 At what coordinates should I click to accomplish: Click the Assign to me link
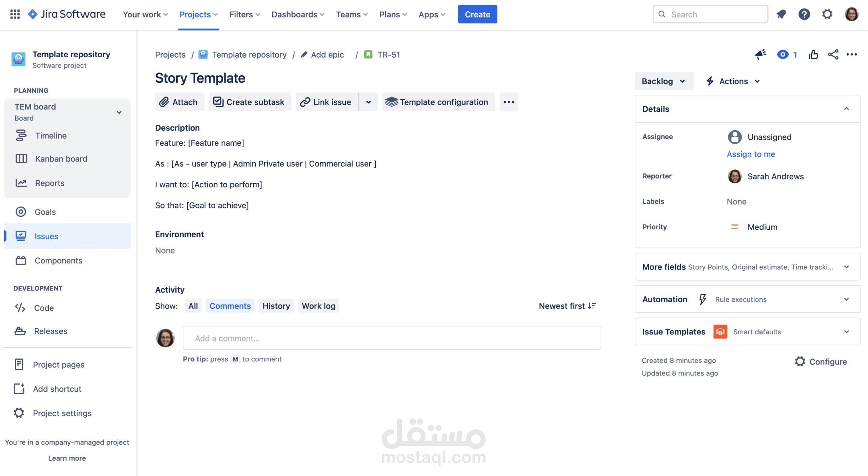click(751, 154)
